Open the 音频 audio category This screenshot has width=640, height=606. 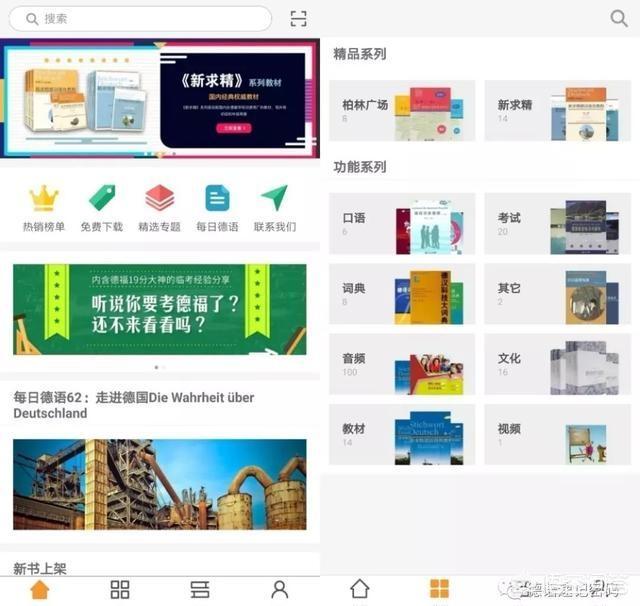point(402,364)
